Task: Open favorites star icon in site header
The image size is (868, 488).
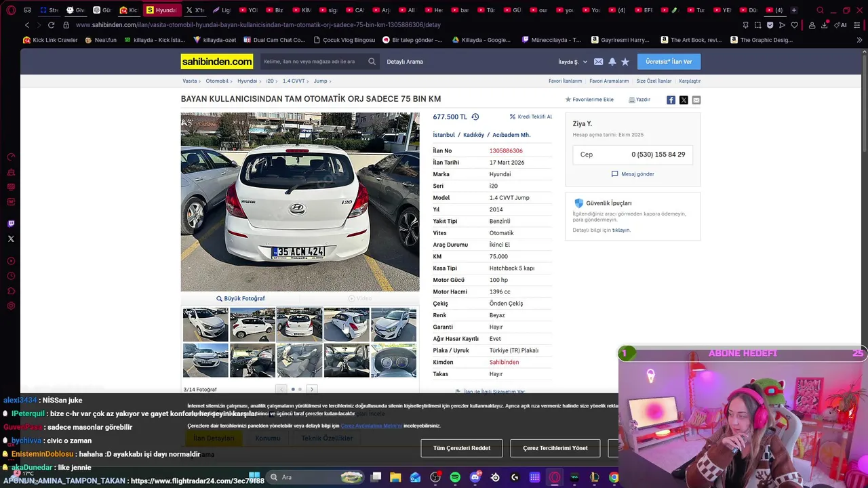Action: 625,62
